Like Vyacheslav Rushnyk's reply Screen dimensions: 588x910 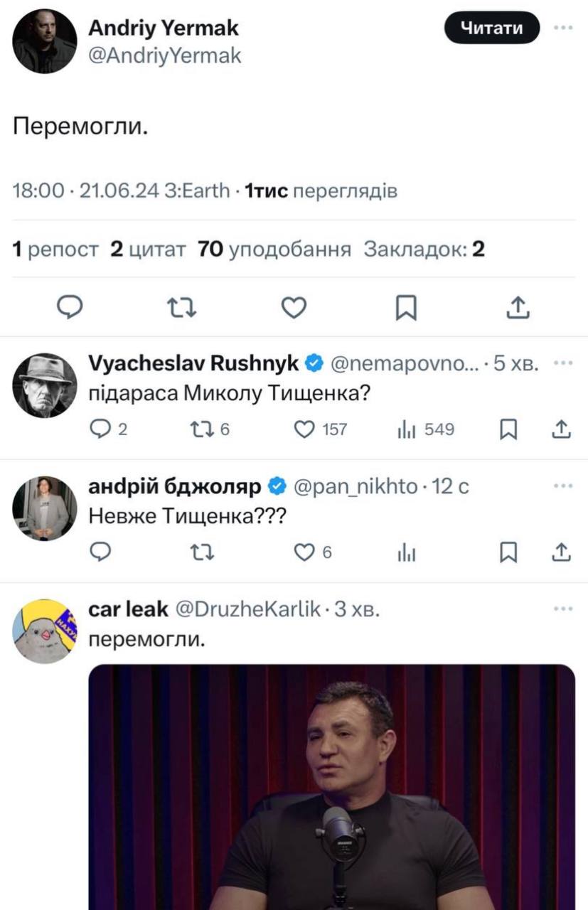pos(305,429)
